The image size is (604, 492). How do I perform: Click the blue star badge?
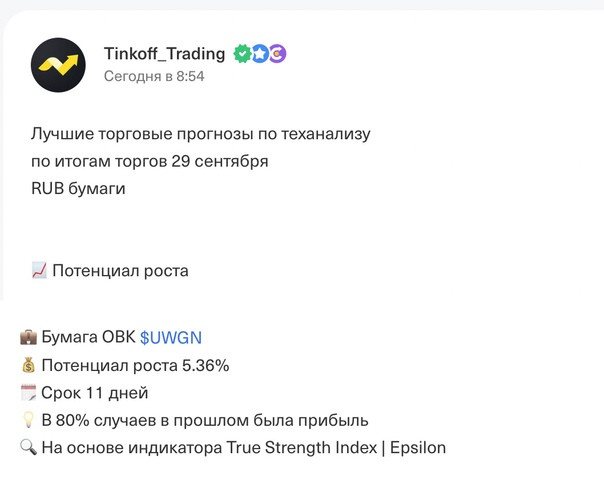pos(260,54)
